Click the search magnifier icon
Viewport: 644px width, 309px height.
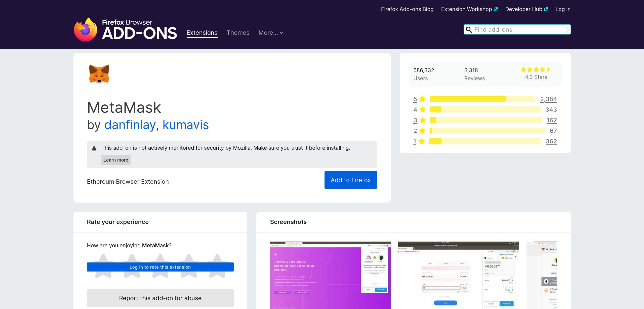(469, 30)
